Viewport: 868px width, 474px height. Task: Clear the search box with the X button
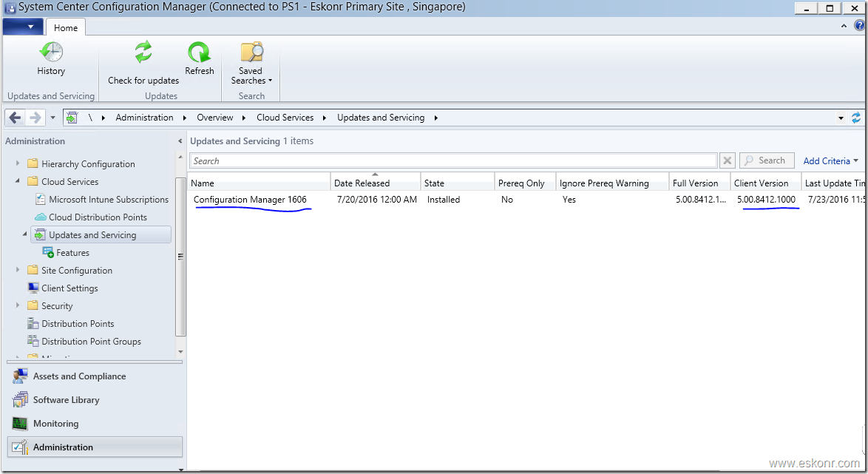coord(727,160)
